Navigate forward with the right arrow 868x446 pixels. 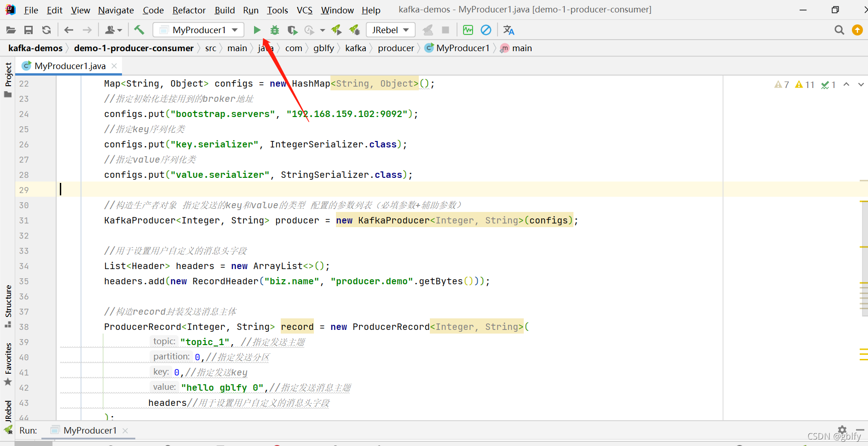point(87,30)
